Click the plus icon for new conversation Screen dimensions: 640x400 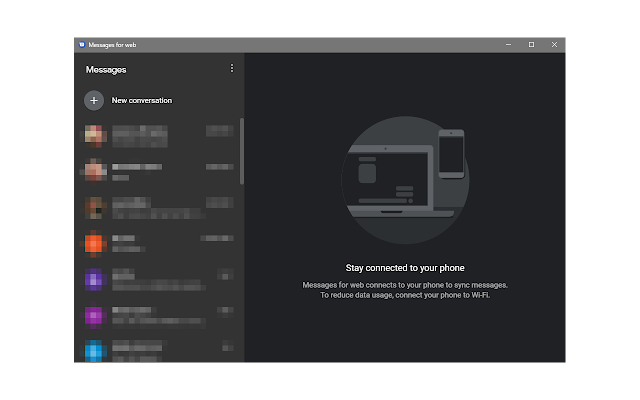tap(94, 100)
